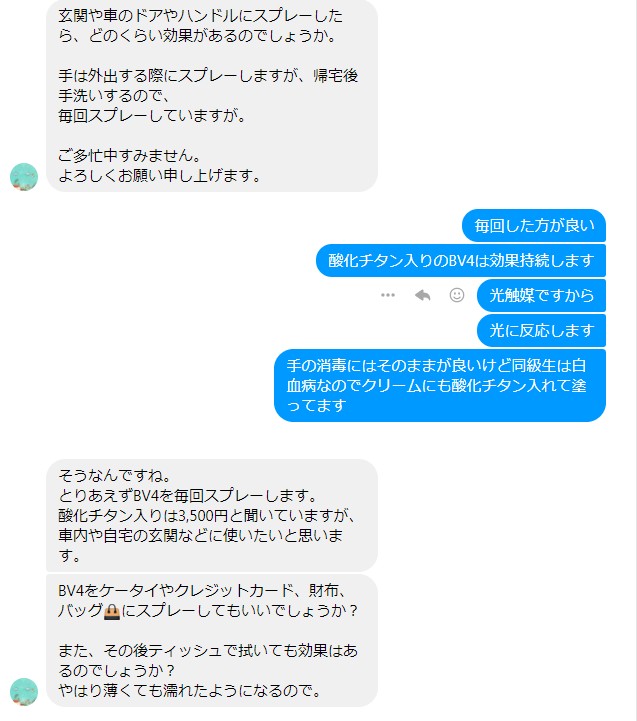Select the blue message about 手の消毒
Viewport: 637px width, 721px height.
(440, 385)
